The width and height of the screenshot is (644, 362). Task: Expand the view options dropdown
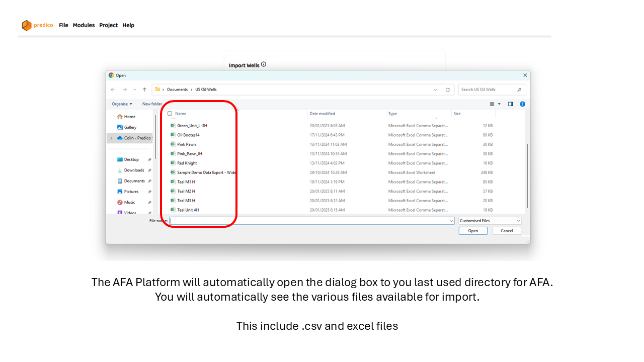point(499,104)
